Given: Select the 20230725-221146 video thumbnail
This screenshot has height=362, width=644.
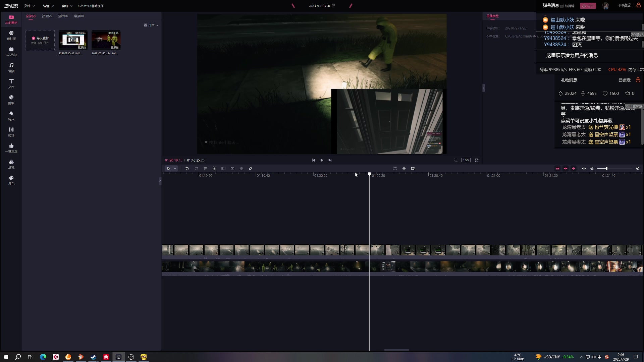Looking at the screenshot, I should click(73, 40).
